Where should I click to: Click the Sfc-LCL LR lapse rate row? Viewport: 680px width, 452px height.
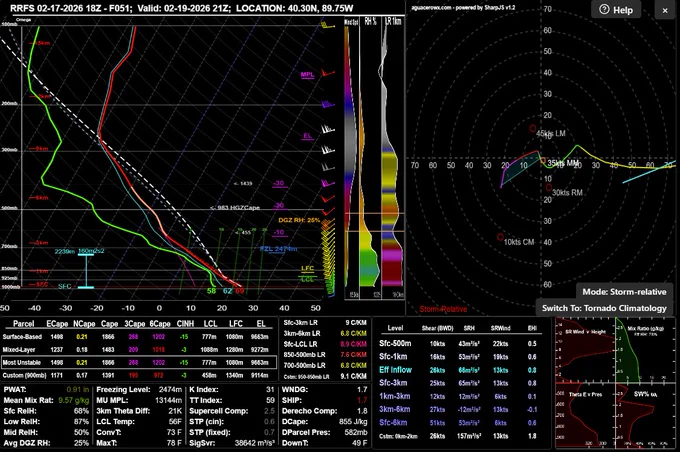325,344
